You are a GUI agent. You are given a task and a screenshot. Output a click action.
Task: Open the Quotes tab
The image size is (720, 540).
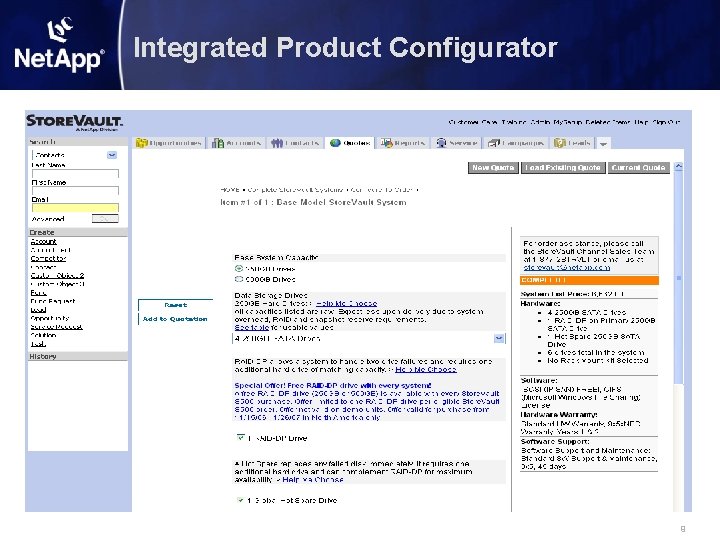[350, 143]
